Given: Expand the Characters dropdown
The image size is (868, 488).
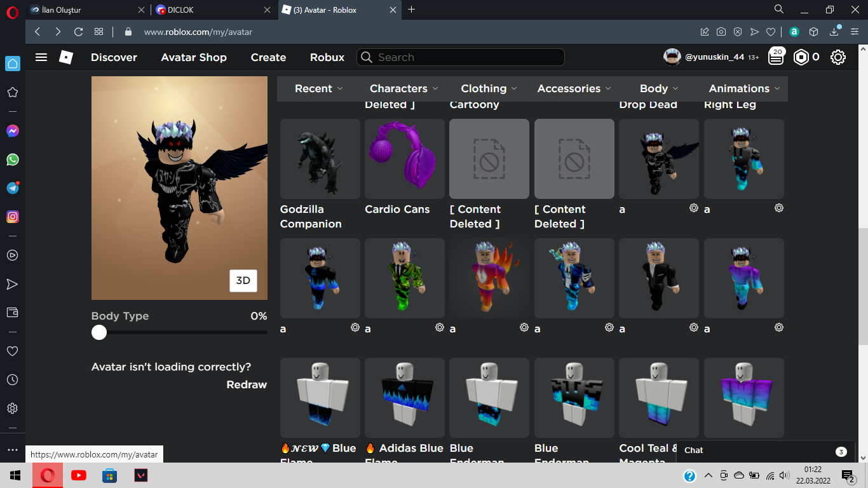Looking at the screenshot, I should pos(404,88).
